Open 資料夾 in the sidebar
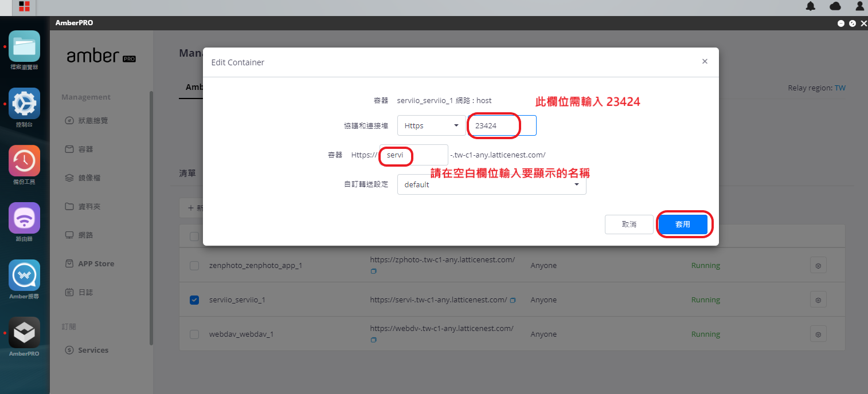 point(83,206)
